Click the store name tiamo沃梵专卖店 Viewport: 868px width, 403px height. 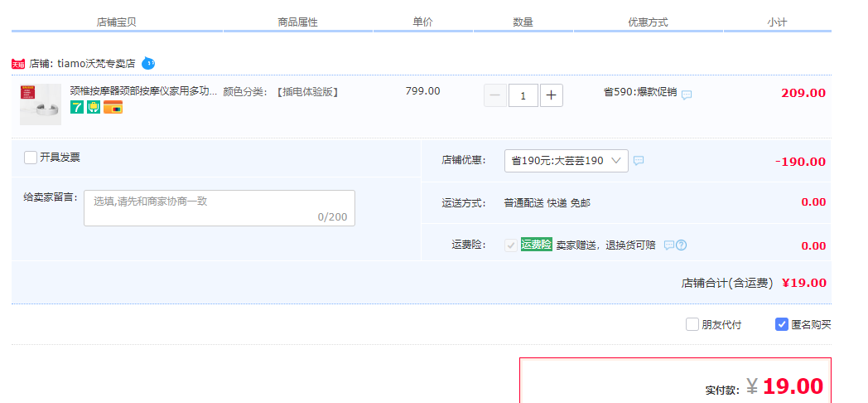pos(96,64)
